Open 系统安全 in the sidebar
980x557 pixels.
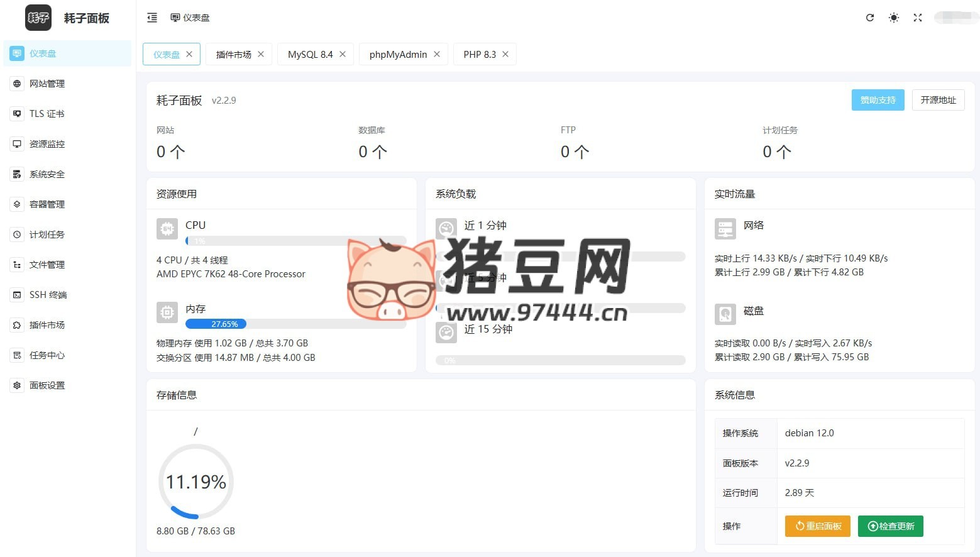(67, 174)
